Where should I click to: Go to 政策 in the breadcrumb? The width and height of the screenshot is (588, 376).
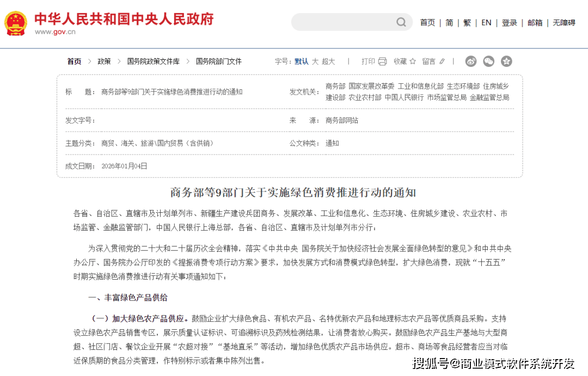104,61
